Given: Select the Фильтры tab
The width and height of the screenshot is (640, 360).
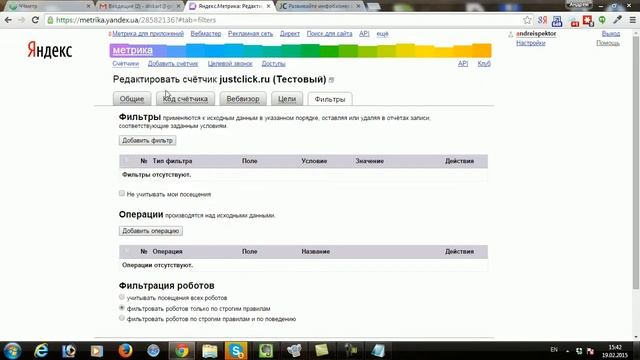Looking at the screenshot, I should click(x=330, y=99).
